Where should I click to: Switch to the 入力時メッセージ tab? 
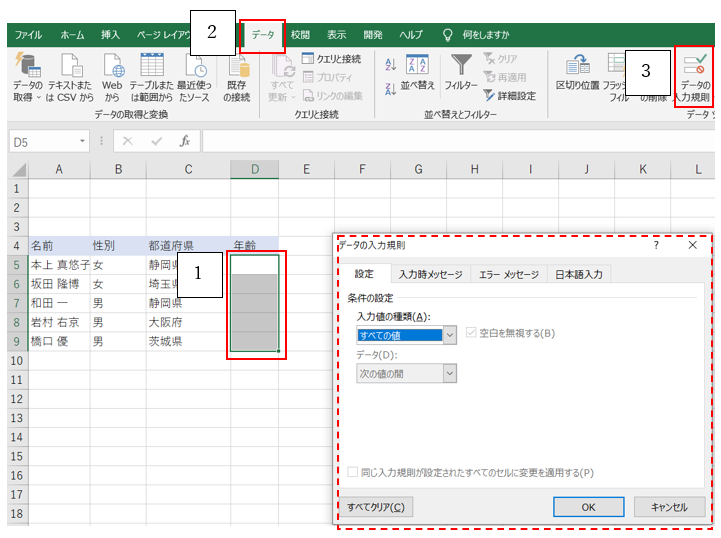[x=430, y=274]
